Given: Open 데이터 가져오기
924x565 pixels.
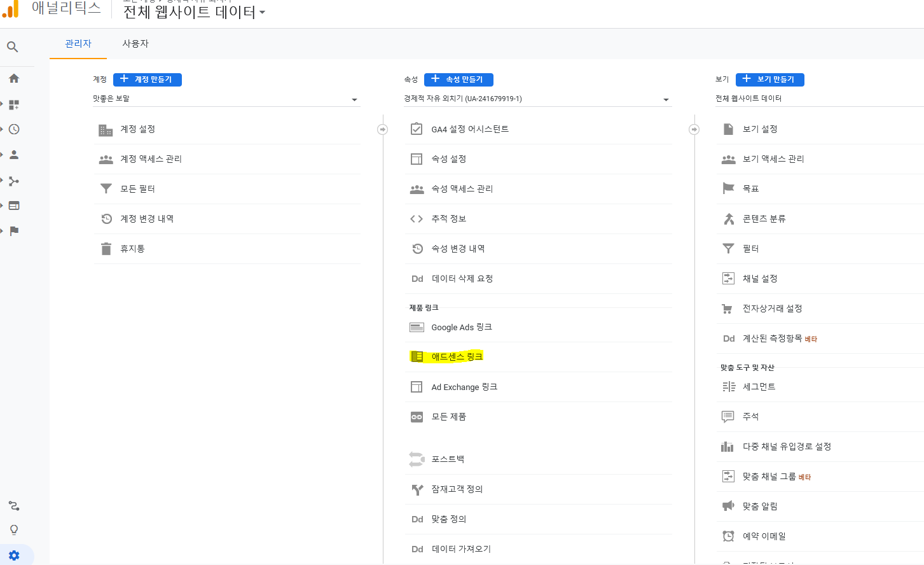Looking at the screenshot, I should 538,549.
